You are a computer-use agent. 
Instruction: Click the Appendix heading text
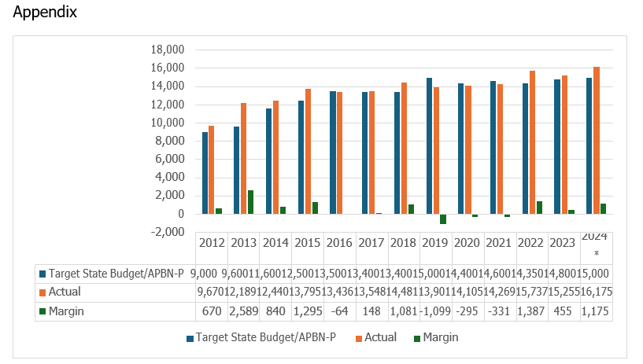click(45, 13)
